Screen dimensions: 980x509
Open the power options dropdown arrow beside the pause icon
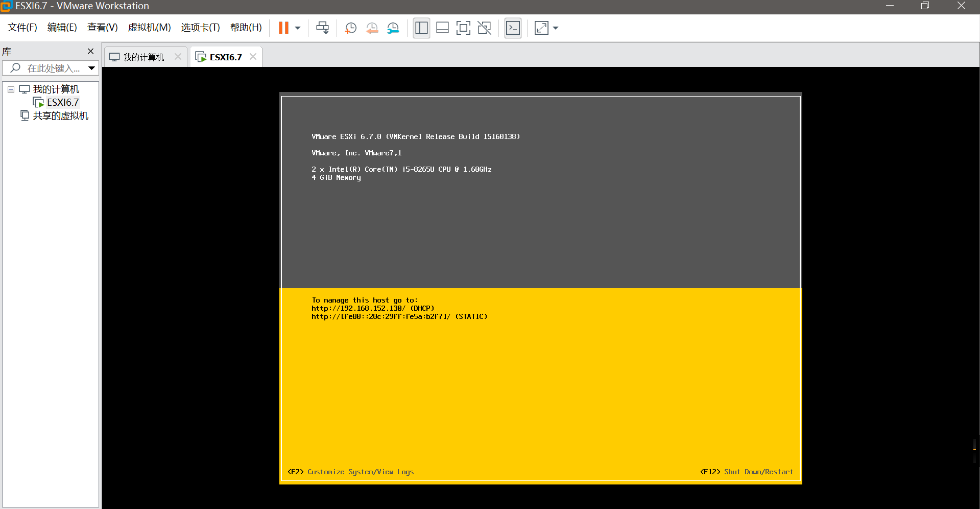pyautogui.click(x=298, y=28)
